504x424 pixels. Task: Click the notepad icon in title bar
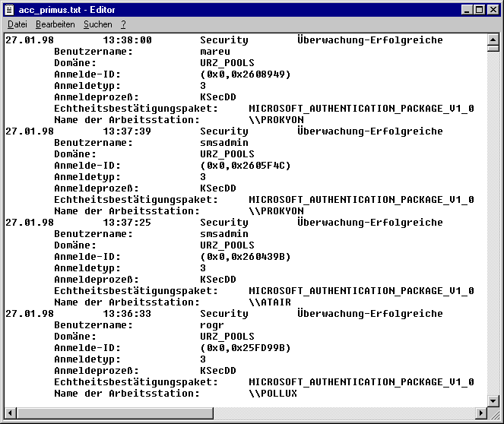[x=10, y=10]
